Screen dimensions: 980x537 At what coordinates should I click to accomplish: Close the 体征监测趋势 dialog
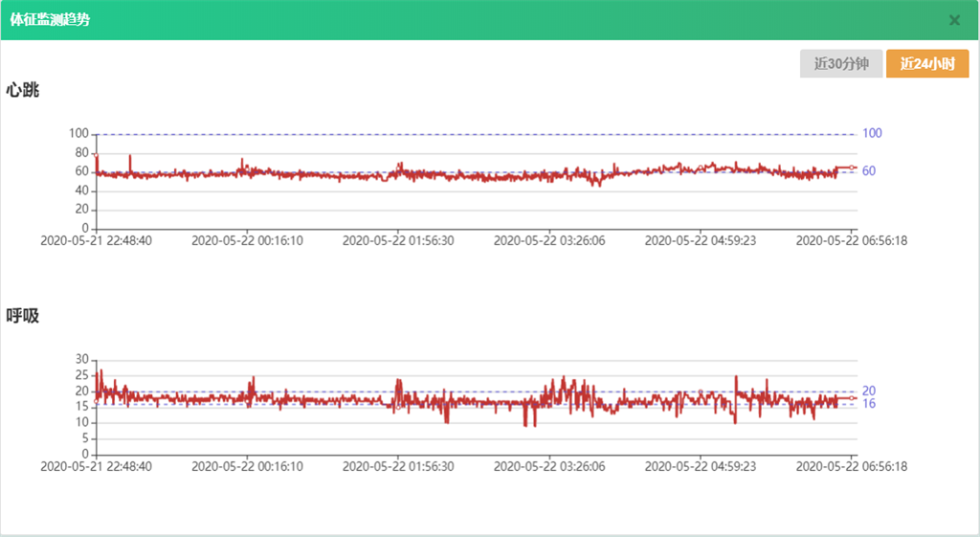[954, 20]
